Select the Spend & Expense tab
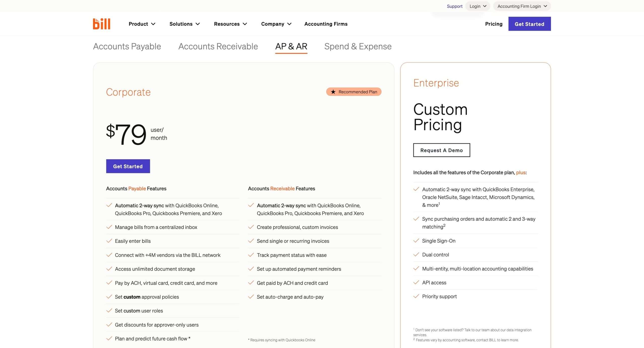This screenshot has width=644, height=348. [358, 46]
